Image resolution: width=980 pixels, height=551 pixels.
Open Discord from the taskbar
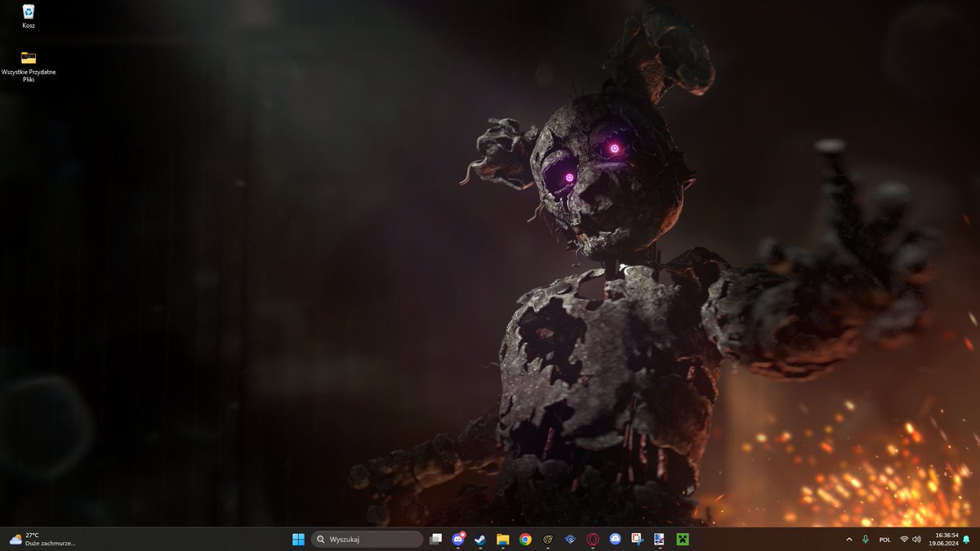tap(458, 539)
